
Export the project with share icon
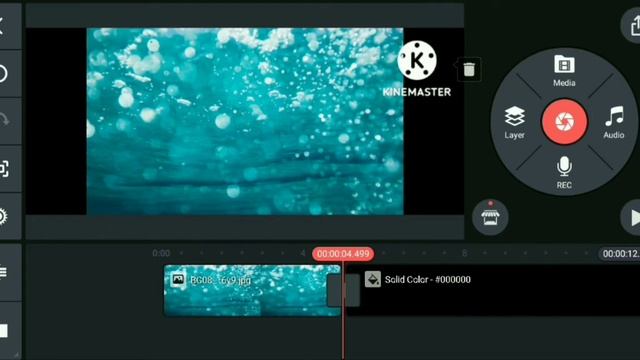tap(631, 25)
